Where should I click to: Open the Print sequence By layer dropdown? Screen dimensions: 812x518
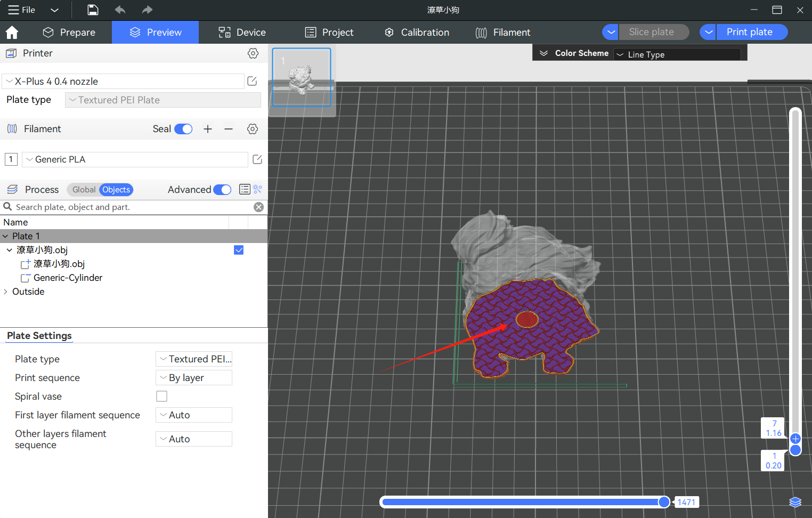point(194,378)
